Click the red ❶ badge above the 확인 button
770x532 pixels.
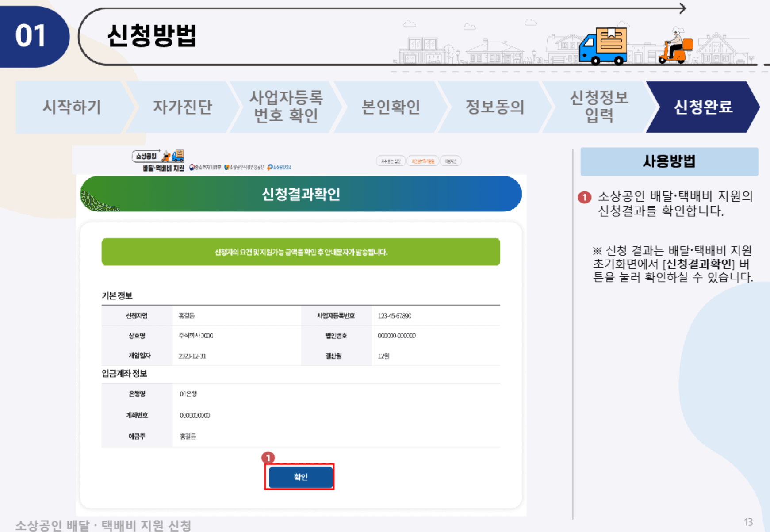(269, 458)
